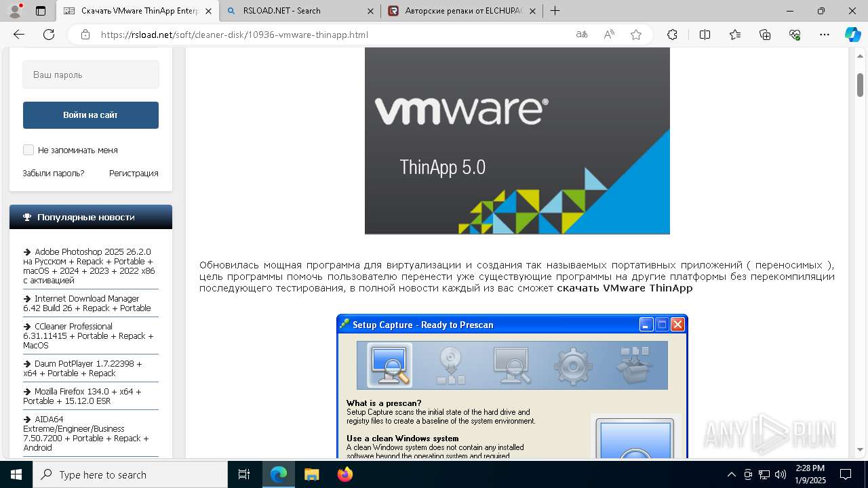
Task: View site info via the padlock icon
Action: click(x=85, y=35)
